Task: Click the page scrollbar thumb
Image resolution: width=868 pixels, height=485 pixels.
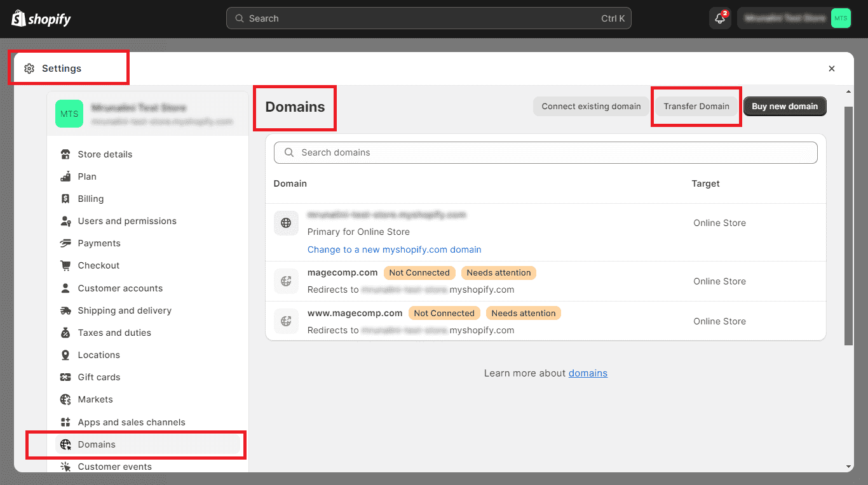Action: [x=849, y=225]
